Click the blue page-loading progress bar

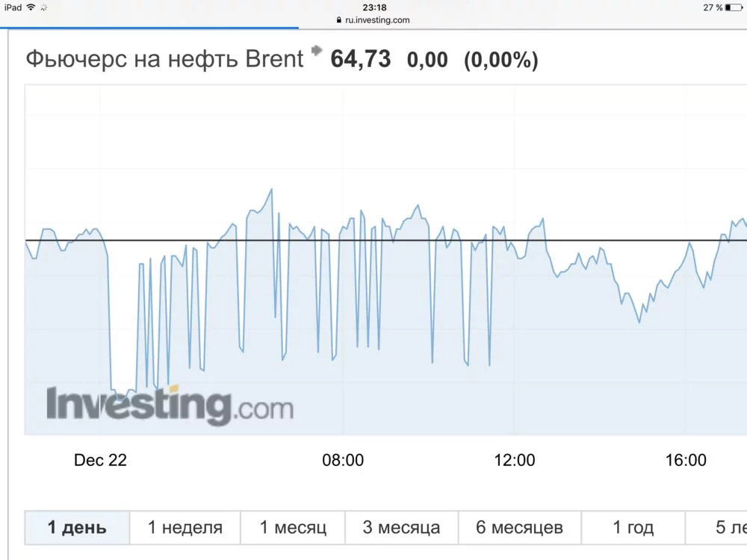(x=149, y=28)
